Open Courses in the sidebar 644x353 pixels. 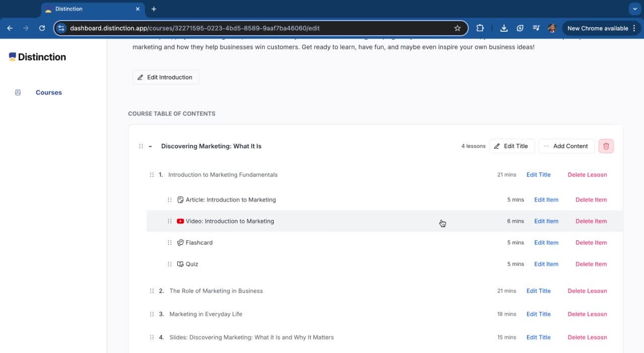click(49, 93)
